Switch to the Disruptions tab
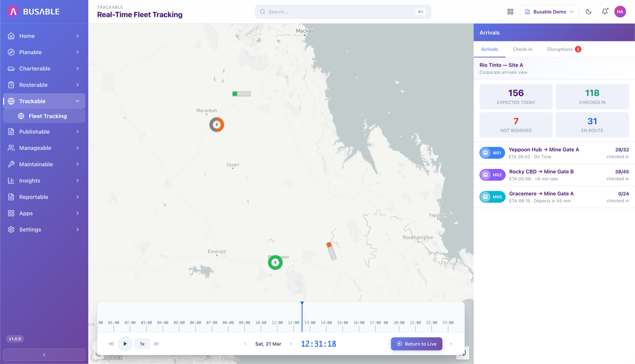Viewport: 635px width, 364px height. pyautogui.click(x=564, y=49)
